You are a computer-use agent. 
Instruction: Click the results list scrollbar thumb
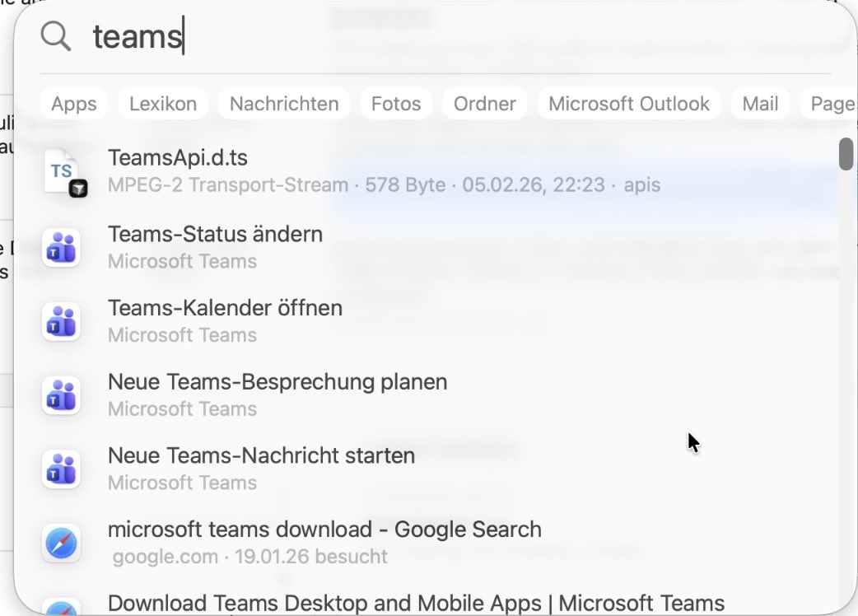(846, 154)
